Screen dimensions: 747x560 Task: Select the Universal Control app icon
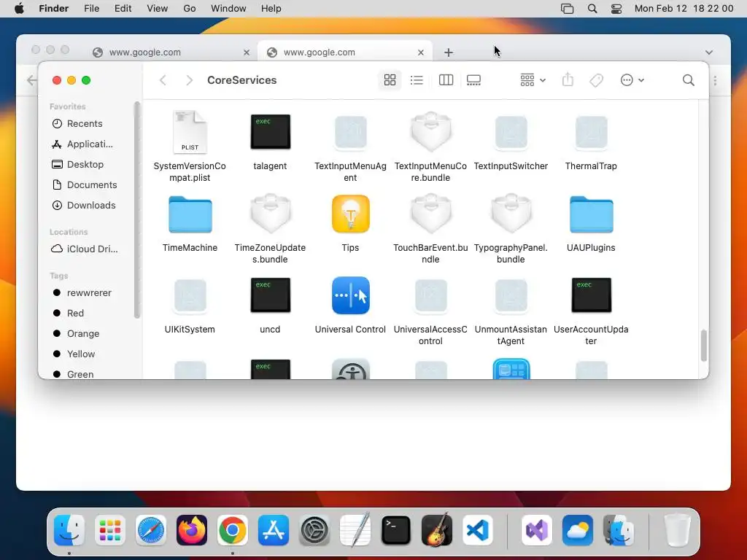[350, 295]
